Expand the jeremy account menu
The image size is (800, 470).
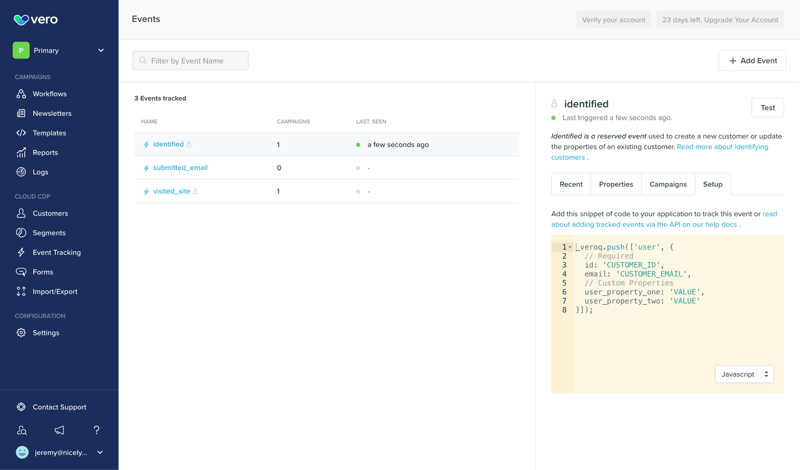[100, 453]
